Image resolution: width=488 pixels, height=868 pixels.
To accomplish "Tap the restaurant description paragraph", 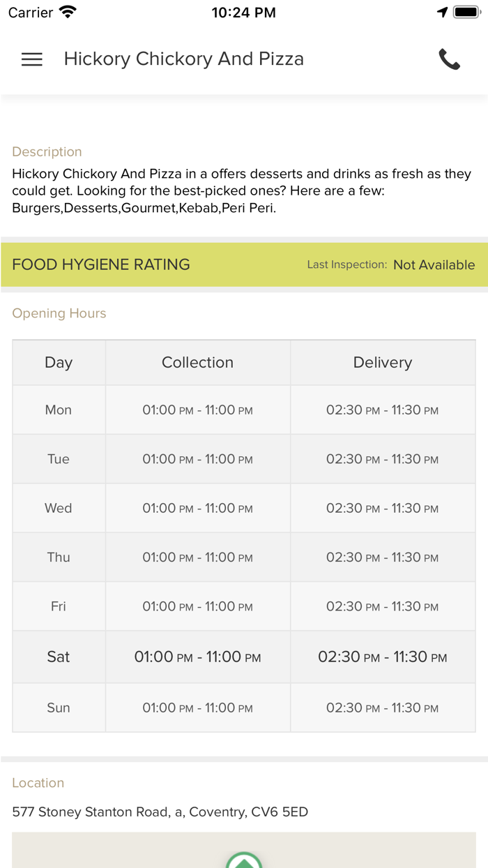I will coord(241,190).
